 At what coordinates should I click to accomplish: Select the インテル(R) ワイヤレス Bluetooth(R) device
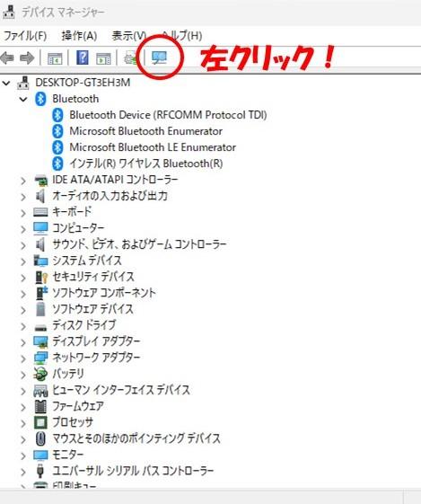point(146,164)
